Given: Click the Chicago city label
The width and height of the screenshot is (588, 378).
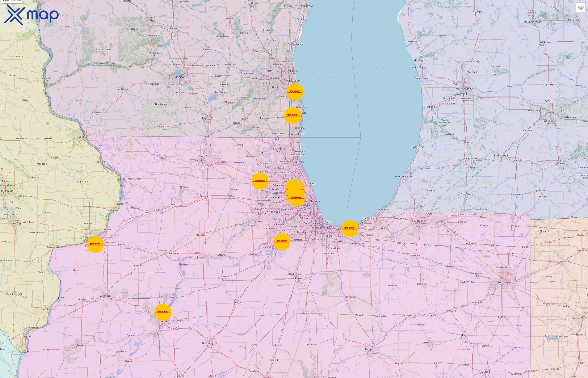Looking at the screenshot, I should (314, 201).
